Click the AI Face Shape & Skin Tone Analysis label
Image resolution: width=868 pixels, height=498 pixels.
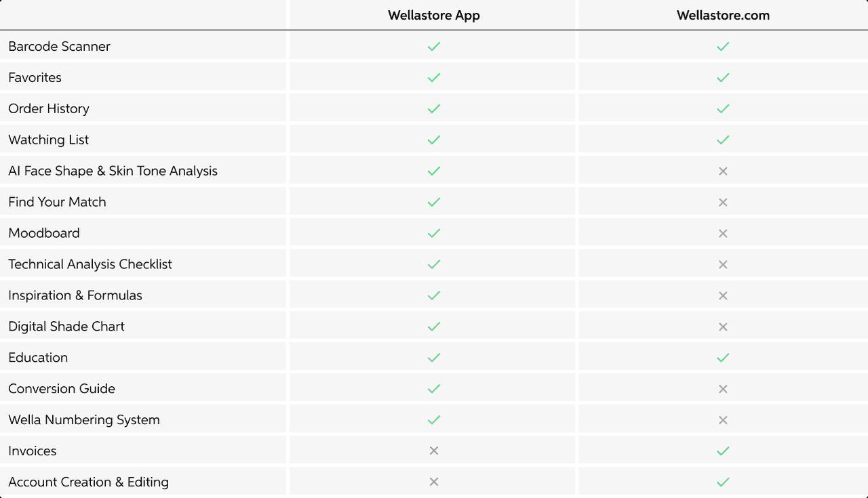click(x=113, y=171)
